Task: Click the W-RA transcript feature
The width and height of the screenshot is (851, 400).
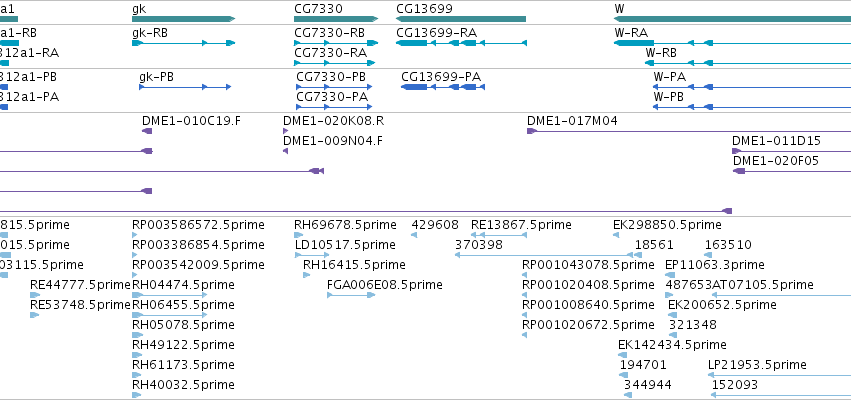Action: click(x=732, y=43)
